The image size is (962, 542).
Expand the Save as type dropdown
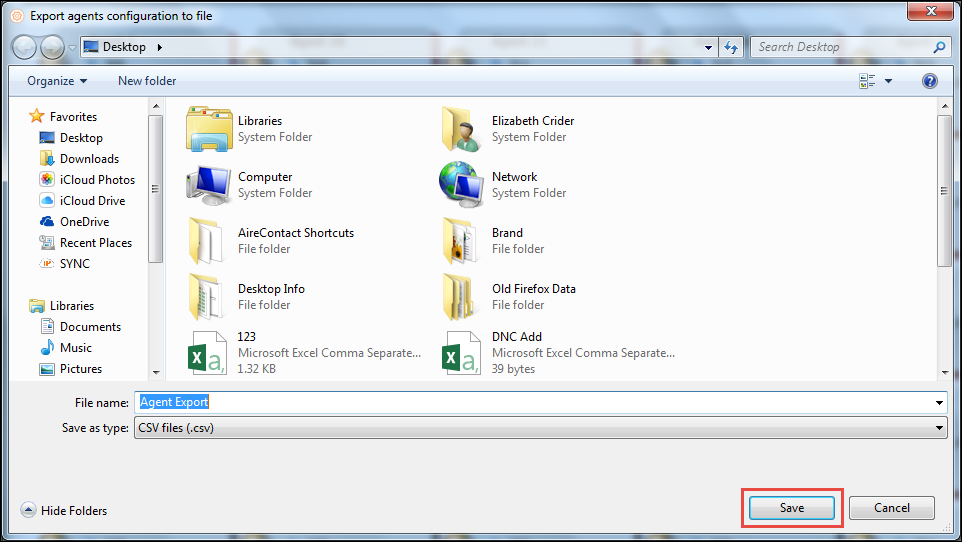[939, 428]
